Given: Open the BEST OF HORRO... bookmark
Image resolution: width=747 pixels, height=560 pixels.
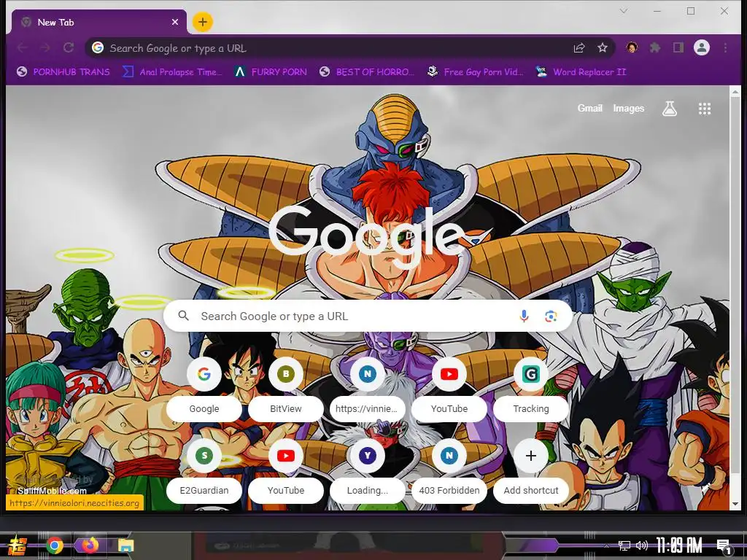Looking at the screenshot, I should (x=367, y=72).
